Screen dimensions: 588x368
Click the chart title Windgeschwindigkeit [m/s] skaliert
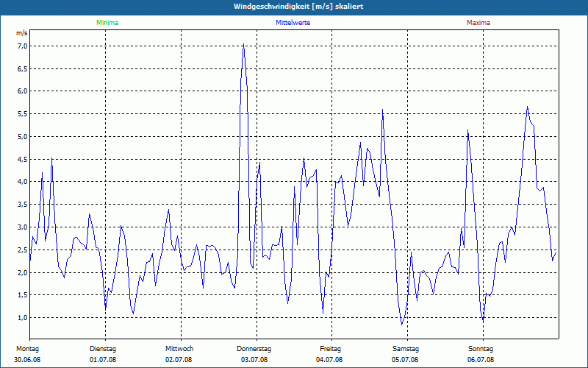pos(298,7)
